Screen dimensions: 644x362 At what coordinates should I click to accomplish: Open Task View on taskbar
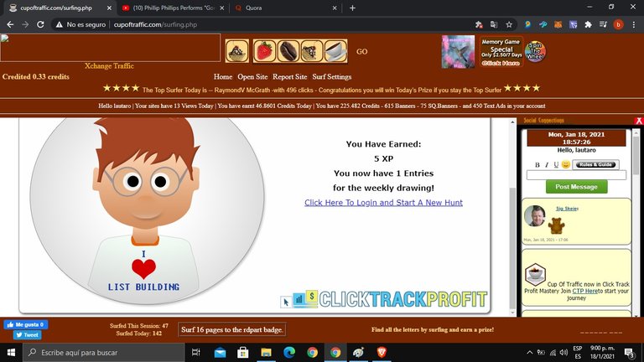[x=196, y=352]
